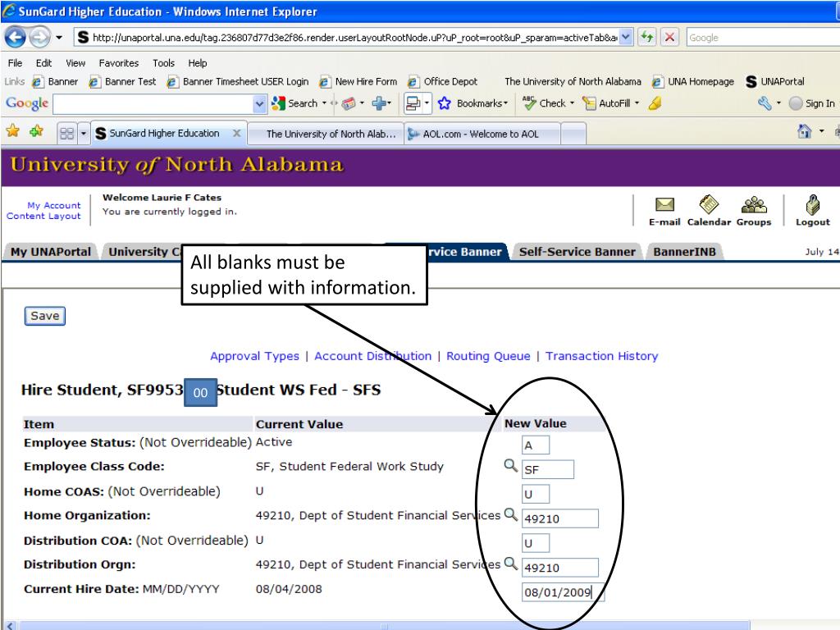The width and height of the screenshot is (840, 630).
Task: Open the New Hire Form link
Action: [358, 81]
